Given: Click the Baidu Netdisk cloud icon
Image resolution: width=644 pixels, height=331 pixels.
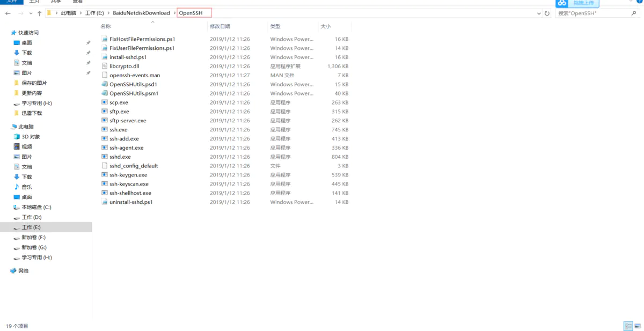Looking at the screenshot, I should pyautogui.click(x=562, y=3).
